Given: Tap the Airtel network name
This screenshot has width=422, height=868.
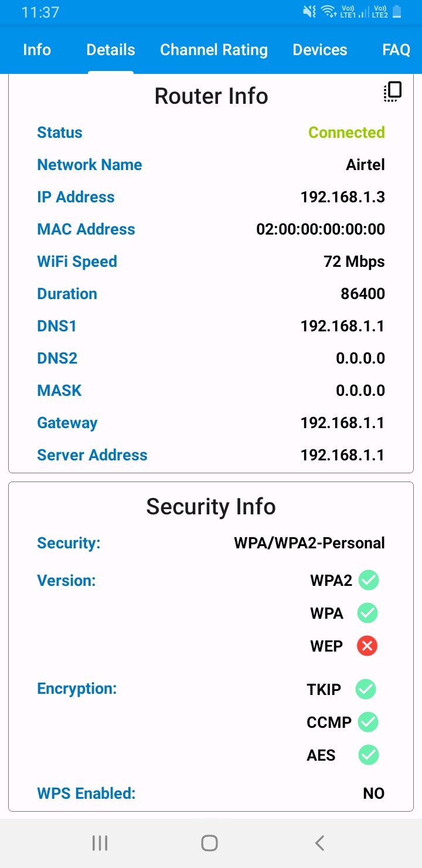Looking at the screenshot, I should pyautogui.click(x=365, y=165).
